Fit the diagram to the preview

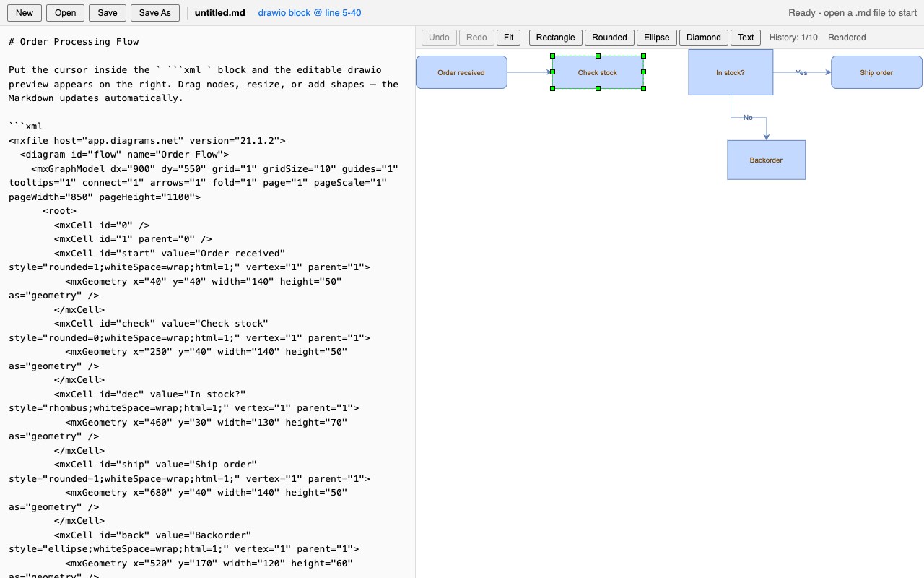coord(509,38)
